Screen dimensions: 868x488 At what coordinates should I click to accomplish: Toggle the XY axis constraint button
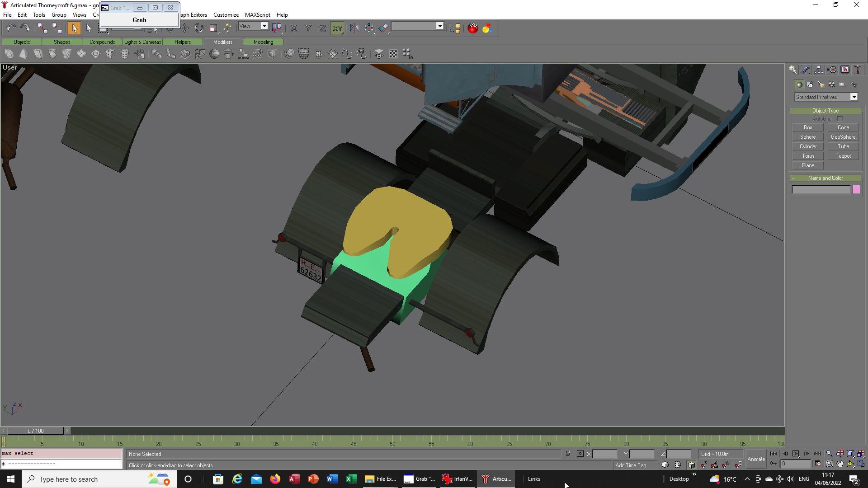(337, 28)
